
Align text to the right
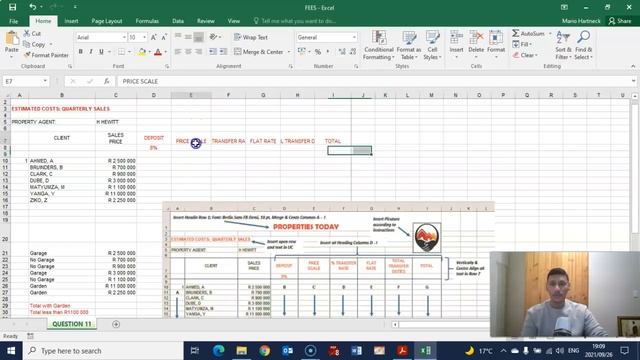point(198,52)
